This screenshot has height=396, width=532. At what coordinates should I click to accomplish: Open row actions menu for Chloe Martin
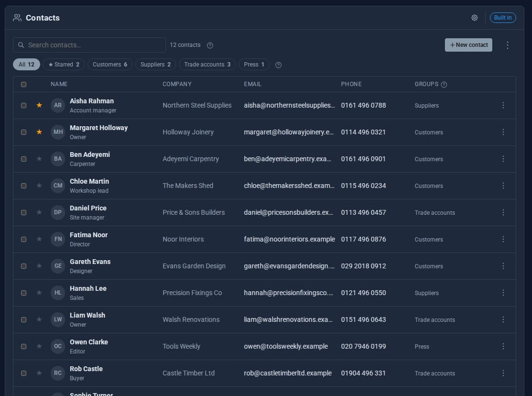[503, 186]
